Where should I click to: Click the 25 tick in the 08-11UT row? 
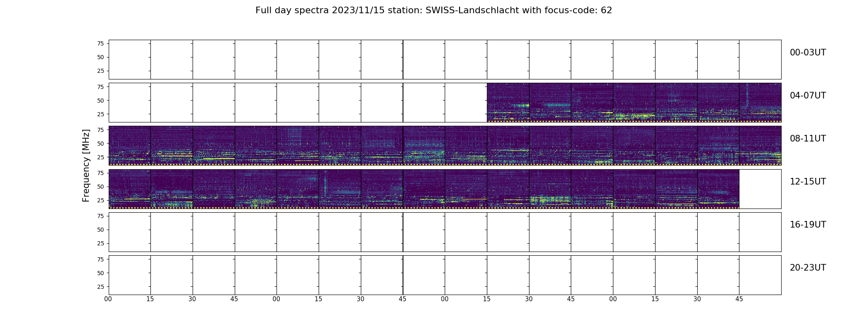click(x=100, y=157)
